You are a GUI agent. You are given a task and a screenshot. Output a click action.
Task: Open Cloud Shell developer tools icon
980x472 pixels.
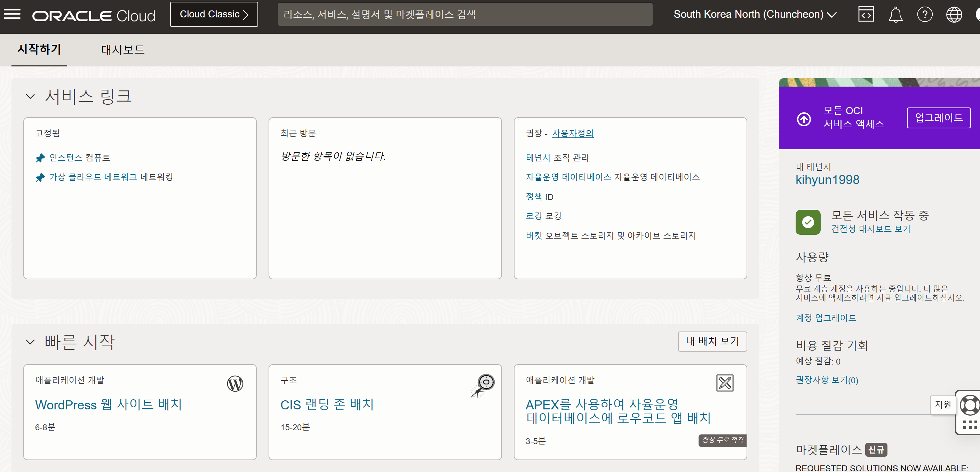(866, 15)
